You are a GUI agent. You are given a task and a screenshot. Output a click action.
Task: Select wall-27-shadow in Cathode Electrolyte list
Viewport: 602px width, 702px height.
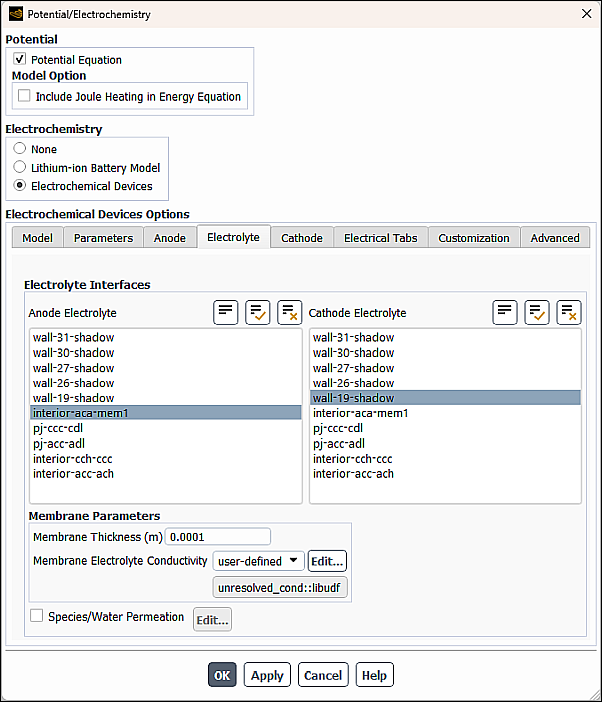coord(445,368)
